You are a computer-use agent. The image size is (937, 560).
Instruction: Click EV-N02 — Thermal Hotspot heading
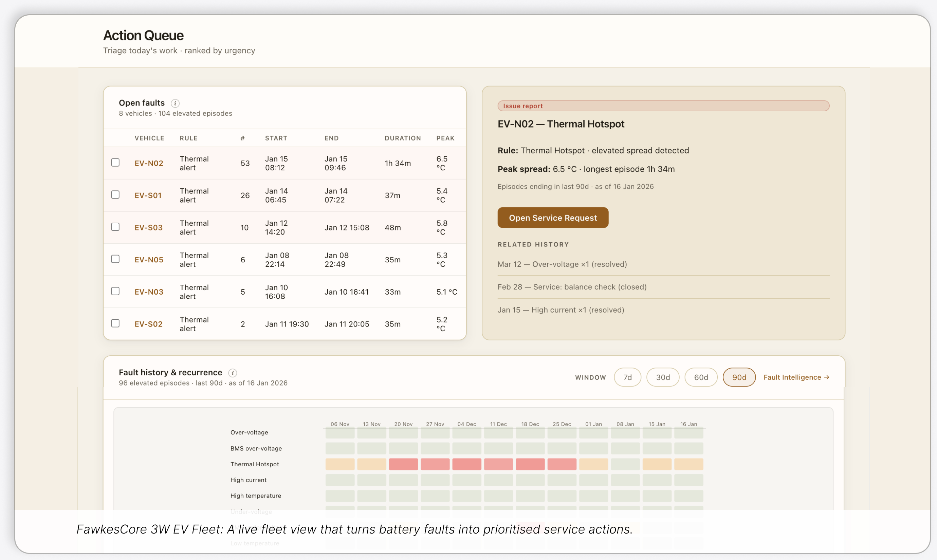click(561, 124)
